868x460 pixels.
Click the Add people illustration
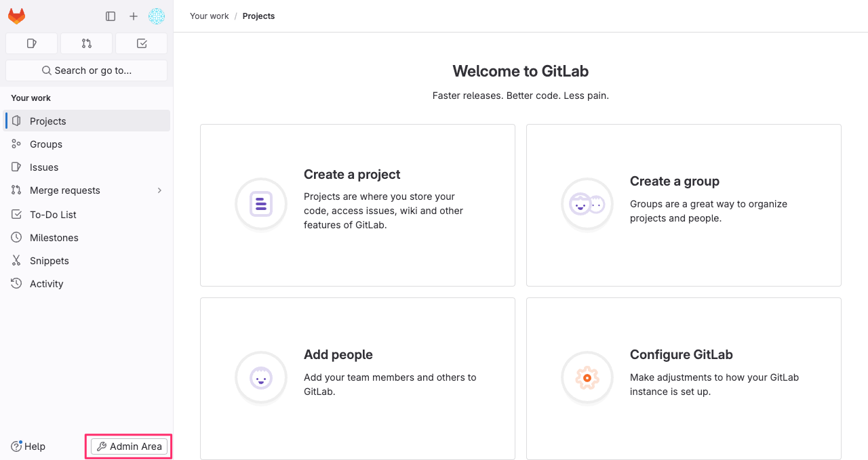(261, 377)
